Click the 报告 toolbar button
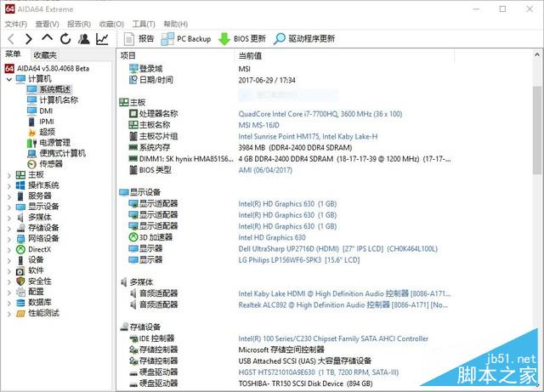This screenshot has height=392, width=544. [139, 39]
